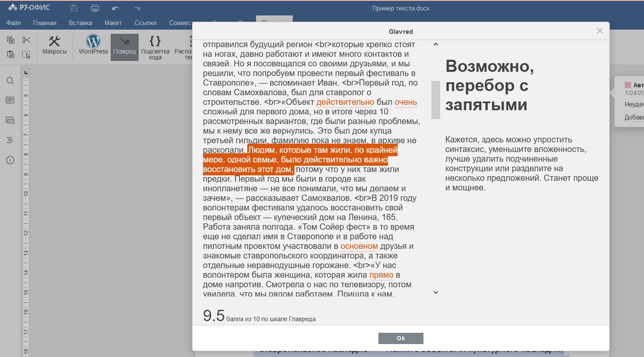
Task: Click the «Glavred» dialog title
Action: (401, 31)
